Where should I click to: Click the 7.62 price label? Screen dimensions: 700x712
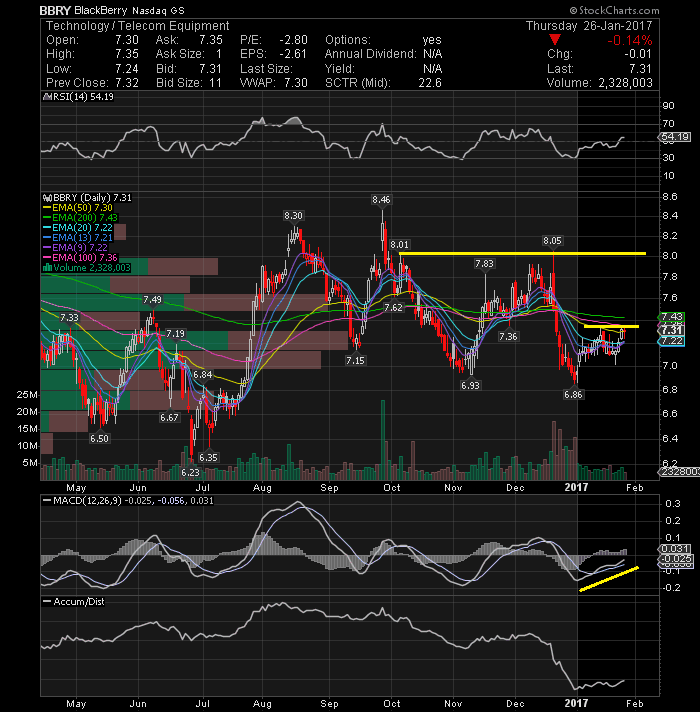pyautogui.click(x=393, y=307)
